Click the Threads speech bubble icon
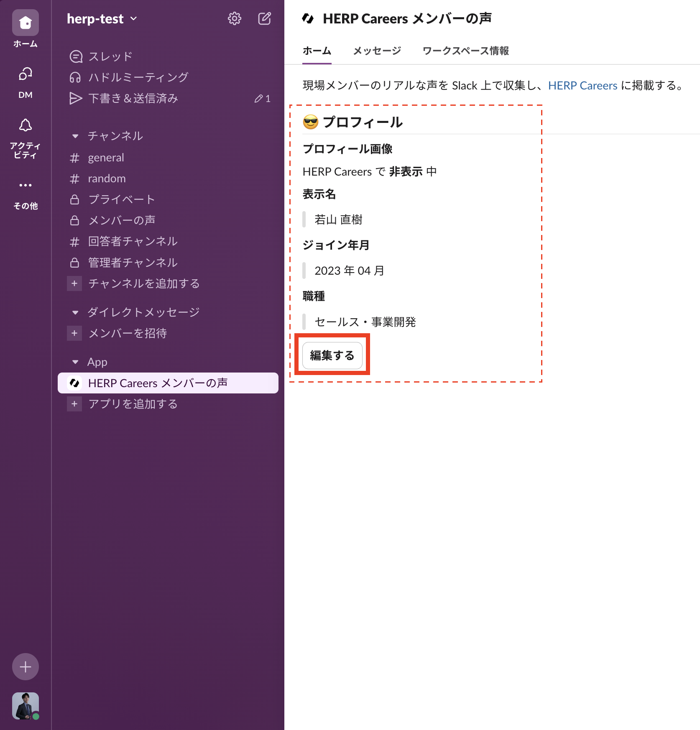 point(76,56)
